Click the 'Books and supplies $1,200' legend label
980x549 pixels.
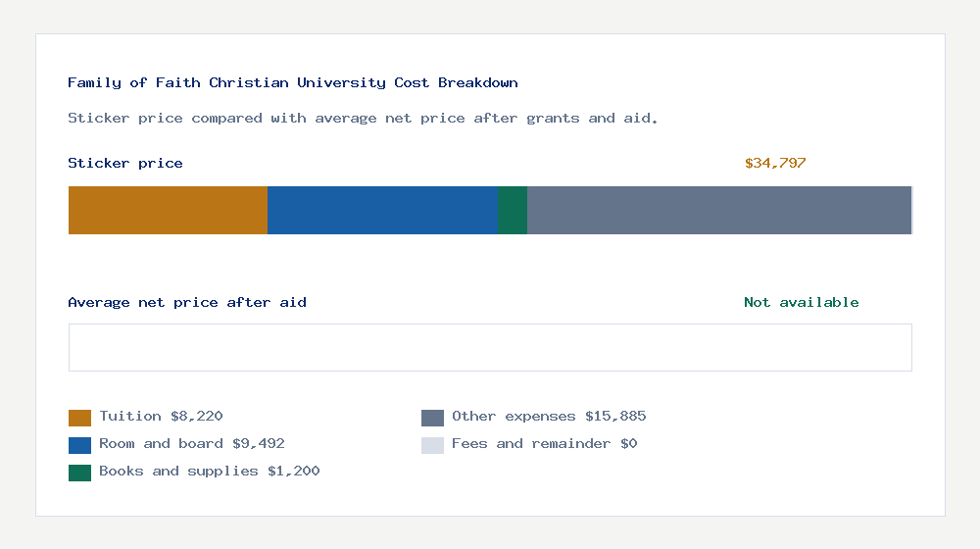coord(210,472)
